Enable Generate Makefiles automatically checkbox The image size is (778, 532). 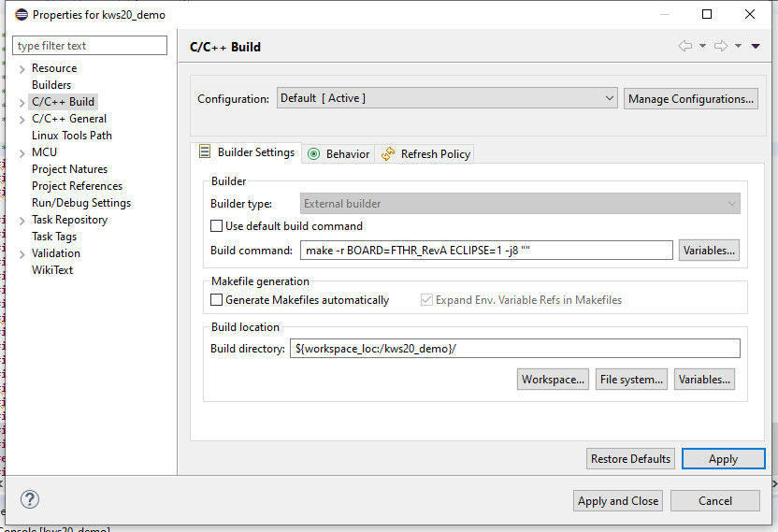(217, 300)
